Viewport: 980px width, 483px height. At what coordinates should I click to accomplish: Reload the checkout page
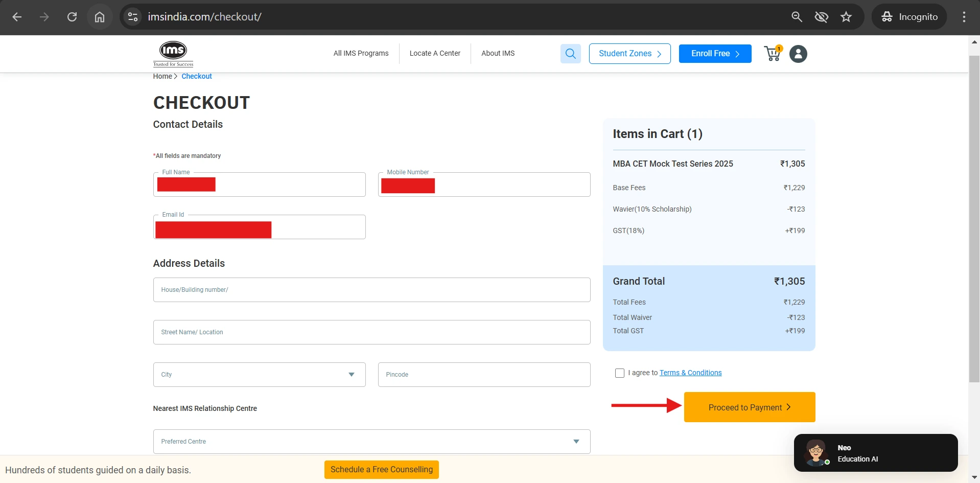pyautogui.click(x=72, y=17)
